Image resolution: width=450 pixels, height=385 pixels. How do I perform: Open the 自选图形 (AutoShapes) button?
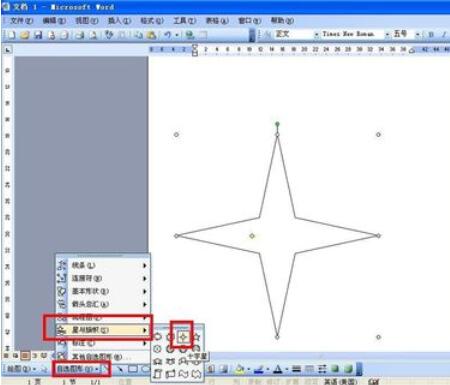click(x=78, y=369)
